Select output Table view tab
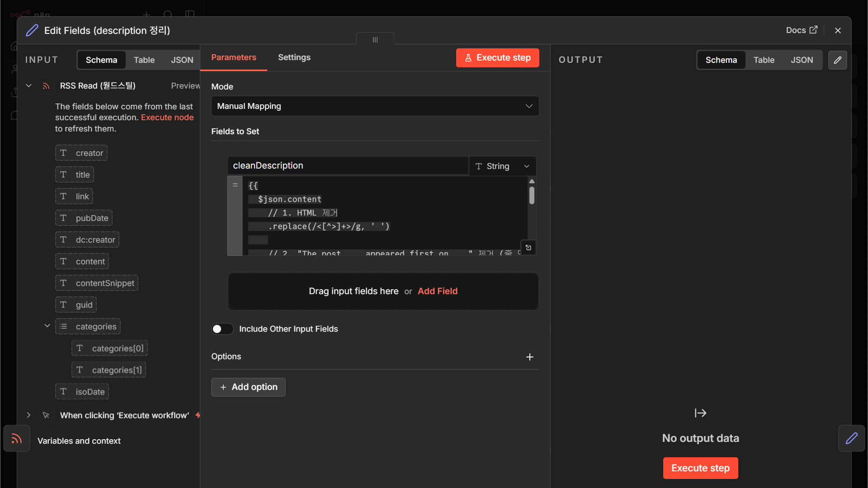 tap(764, 60)
